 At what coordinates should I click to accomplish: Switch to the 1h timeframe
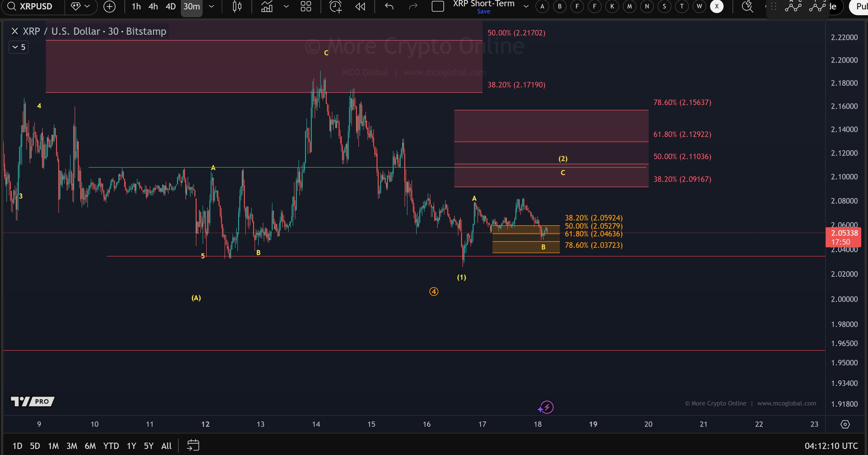(x=136, y=6)
